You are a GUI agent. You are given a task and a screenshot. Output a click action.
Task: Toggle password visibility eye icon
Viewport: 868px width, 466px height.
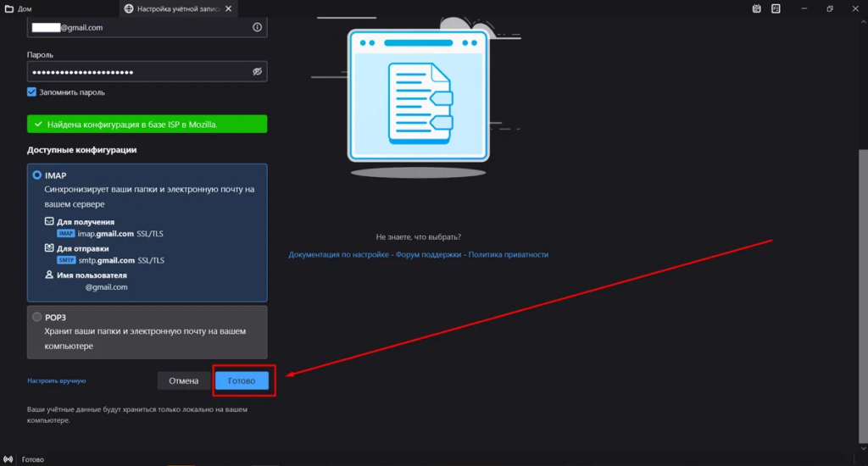(257, 71)
